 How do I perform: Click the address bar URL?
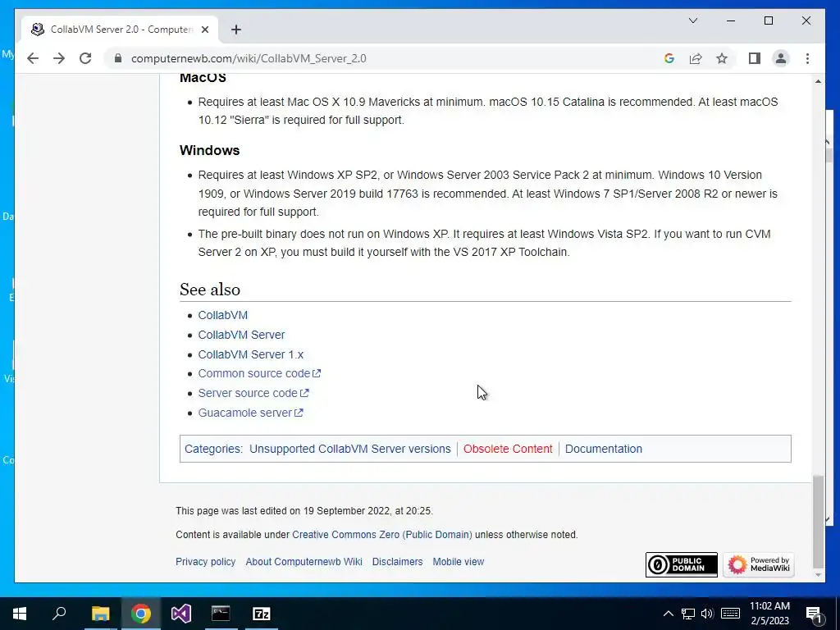coord(249,58)
